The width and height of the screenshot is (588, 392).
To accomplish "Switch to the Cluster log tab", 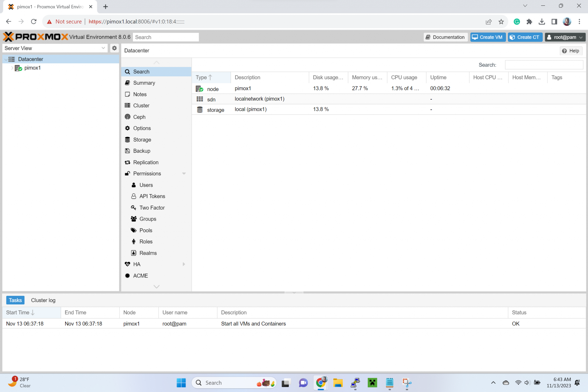I will point(43,300).
